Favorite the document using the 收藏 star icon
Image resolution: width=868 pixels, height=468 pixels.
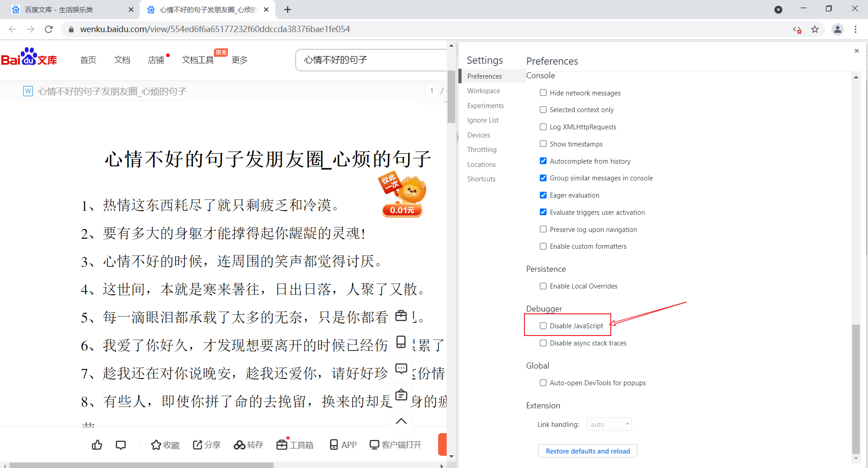(165, 444)
